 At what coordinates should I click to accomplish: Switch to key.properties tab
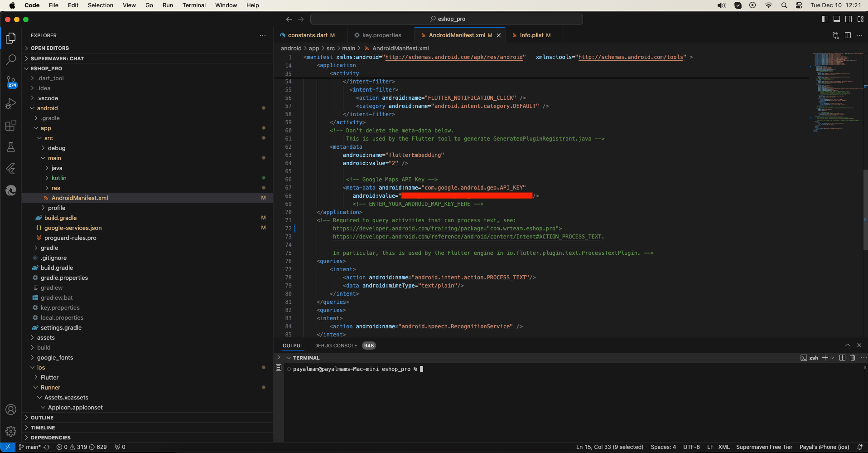[381, 35]
